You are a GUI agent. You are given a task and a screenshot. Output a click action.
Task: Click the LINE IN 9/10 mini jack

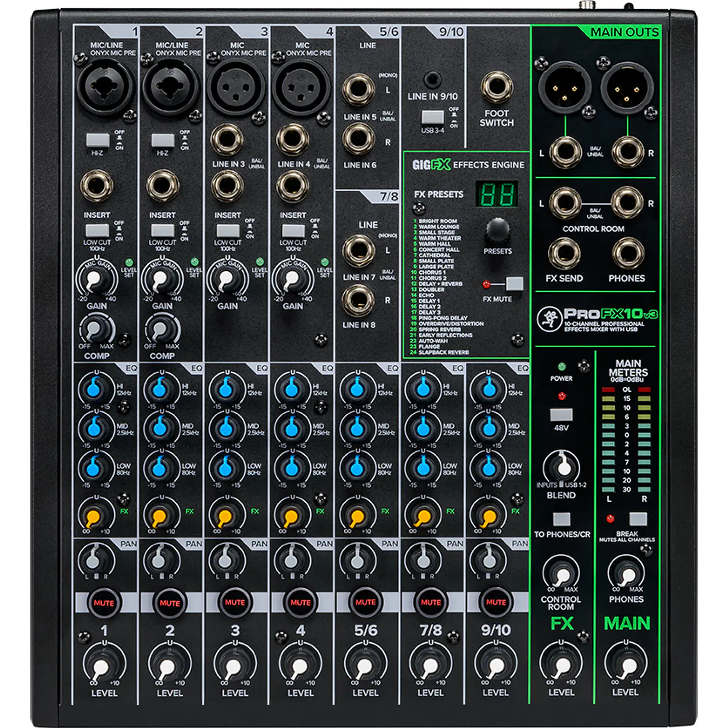tap(432, 79)
